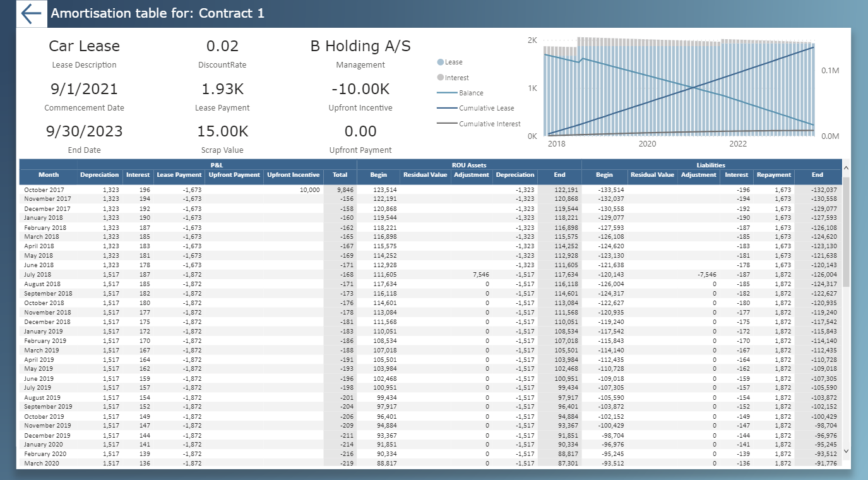
Task: Sort by Lease Payment column header
Action: click(179, 175)
